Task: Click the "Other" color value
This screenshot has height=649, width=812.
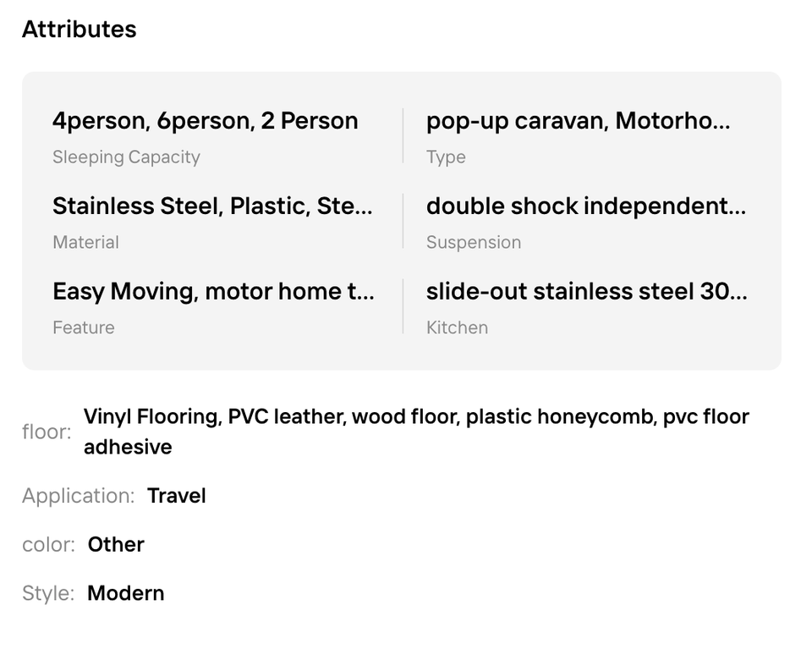Action: [116, 545]
